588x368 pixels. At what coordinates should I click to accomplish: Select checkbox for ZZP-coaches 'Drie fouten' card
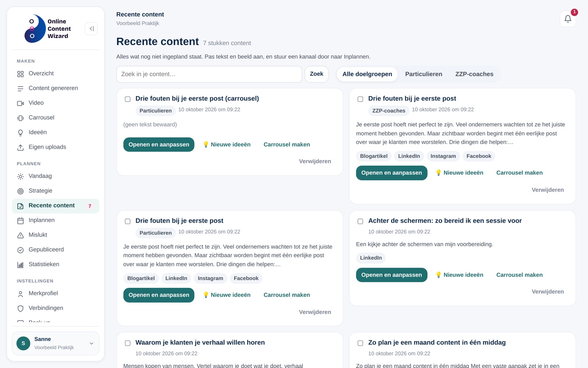360,99
